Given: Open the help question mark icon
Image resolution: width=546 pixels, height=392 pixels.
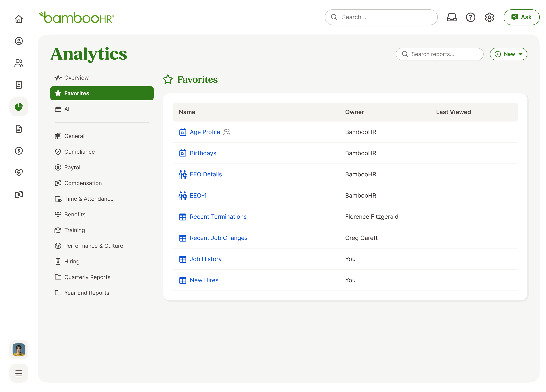Looking at the screenshot, I should 470,17.
